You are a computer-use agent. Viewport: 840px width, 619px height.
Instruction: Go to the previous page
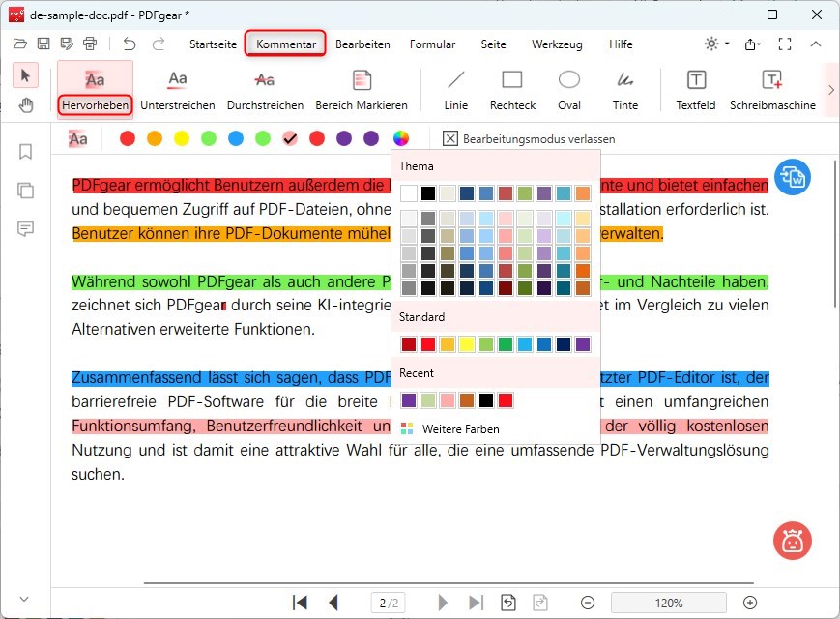point(333,603)
